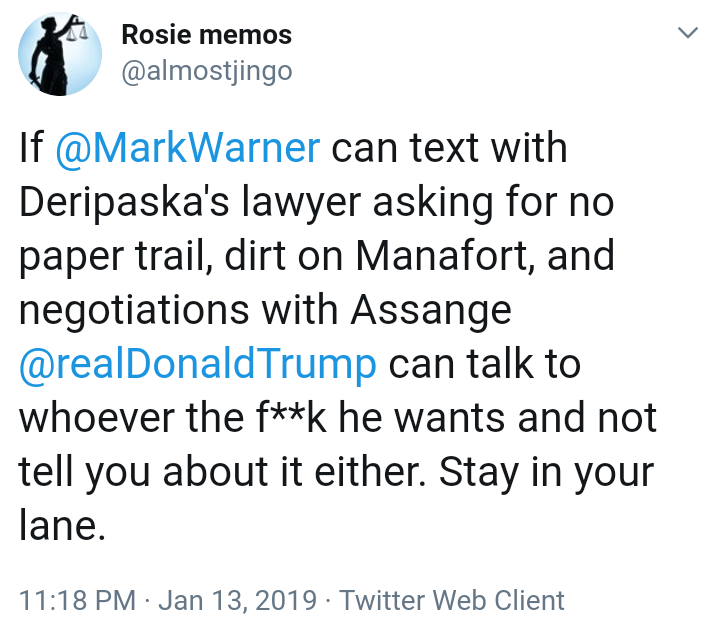The height and width of the screenshot is (633, 720).
Task: Click the Lady Justice profile avatar
Action: 60,54
